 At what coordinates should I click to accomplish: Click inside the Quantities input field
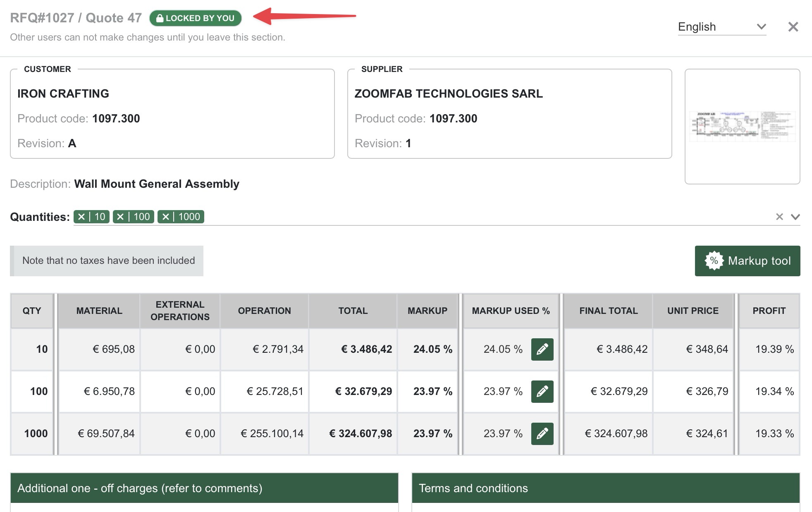tap(455, 217)
